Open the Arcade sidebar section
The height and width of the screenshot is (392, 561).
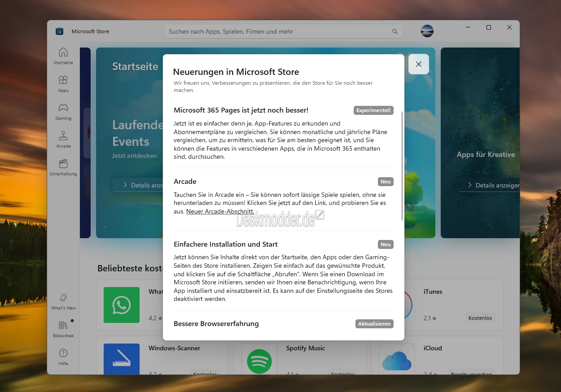(63, 139)
